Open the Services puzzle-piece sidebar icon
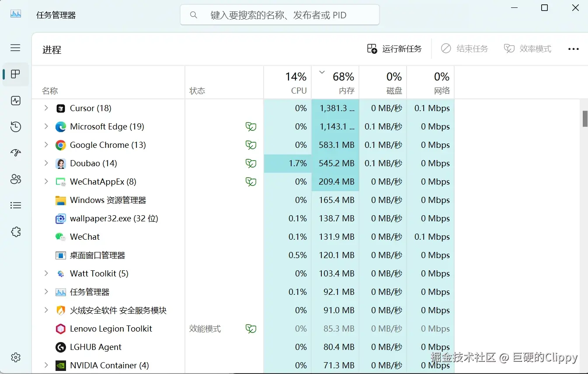 click(16, 231)
